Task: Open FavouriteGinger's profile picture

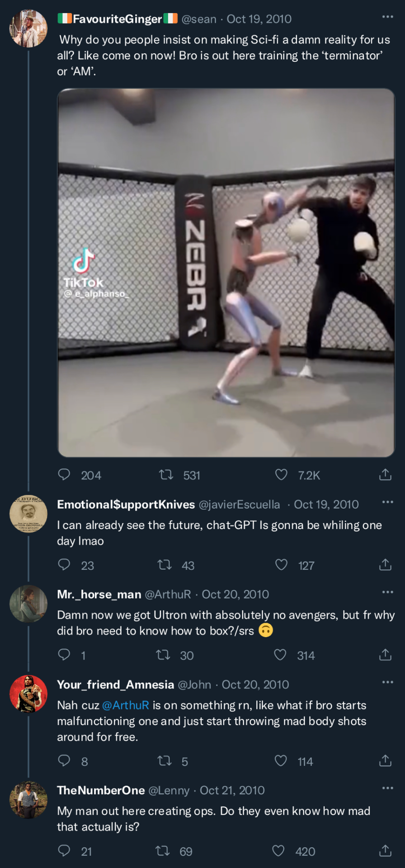Action: point(28,28)
